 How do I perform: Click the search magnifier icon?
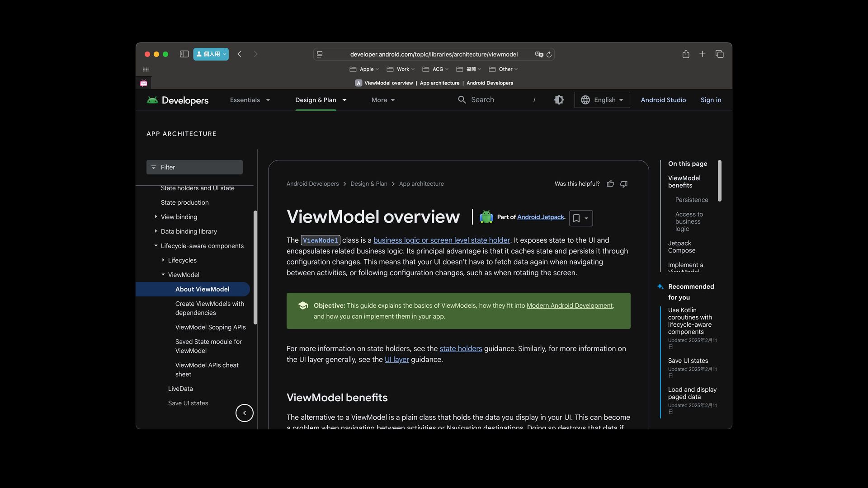click(462, 100)
